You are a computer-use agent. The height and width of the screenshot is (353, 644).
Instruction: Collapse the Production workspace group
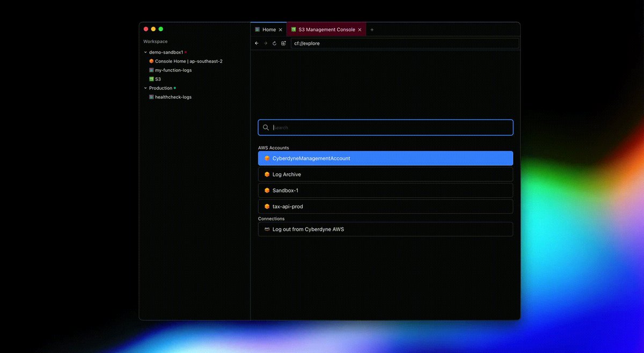[145, 88]
